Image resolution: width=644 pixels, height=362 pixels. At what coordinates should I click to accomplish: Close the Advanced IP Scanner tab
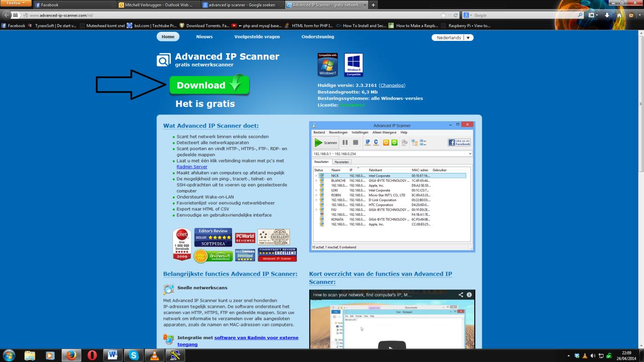(x=365, y=5)
